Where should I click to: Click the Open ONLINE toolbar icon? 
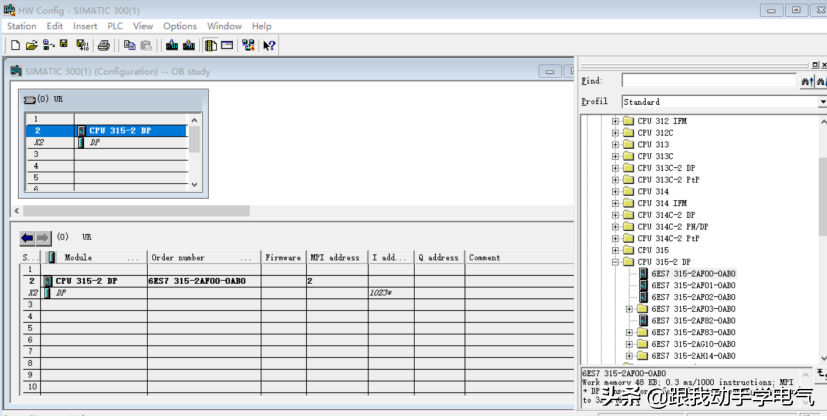click(x=49, y=45)
